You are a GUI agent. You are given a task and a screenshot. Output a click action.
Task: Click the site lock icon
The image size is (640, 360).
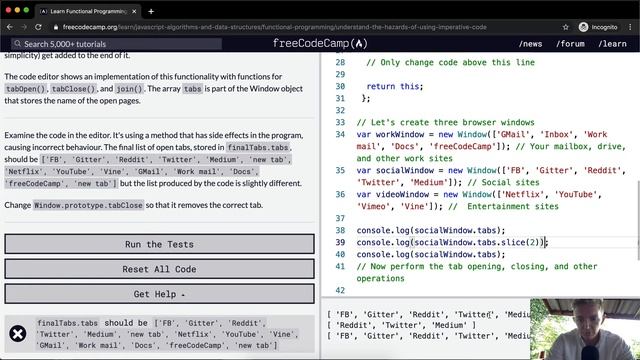tap(56, 27)
